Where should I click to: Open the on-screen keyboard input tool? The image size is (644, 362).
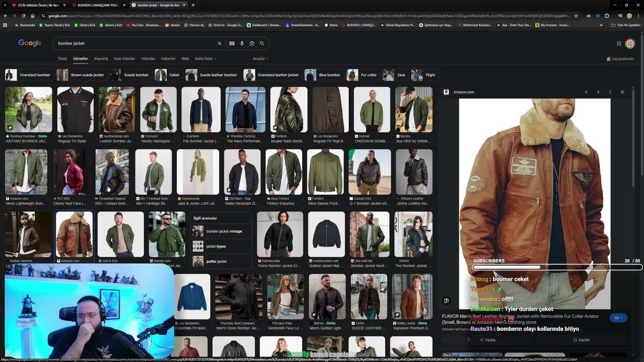click(232, 43)
